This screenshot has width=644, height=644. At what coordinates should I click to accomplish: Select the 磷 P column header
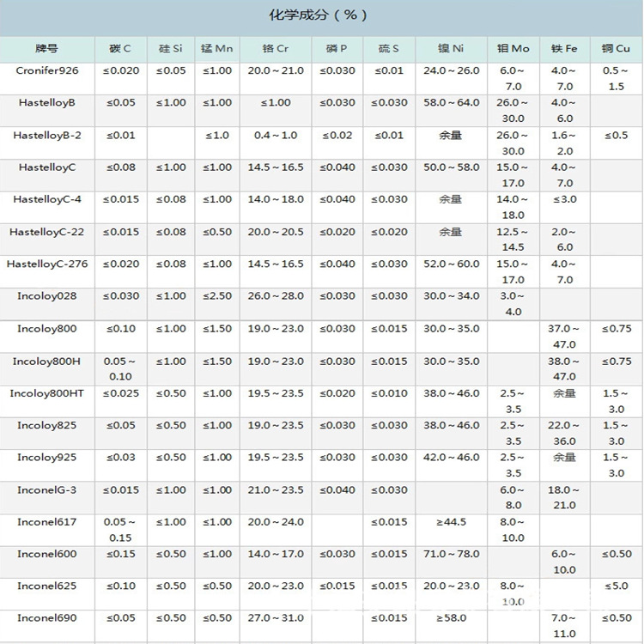(x=337, y=48)
